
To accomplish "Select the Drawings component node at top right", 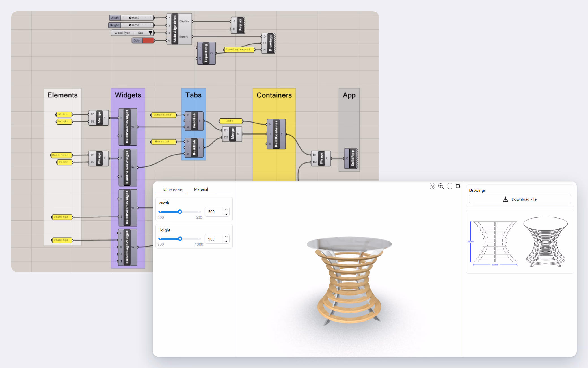I will 268,43.
